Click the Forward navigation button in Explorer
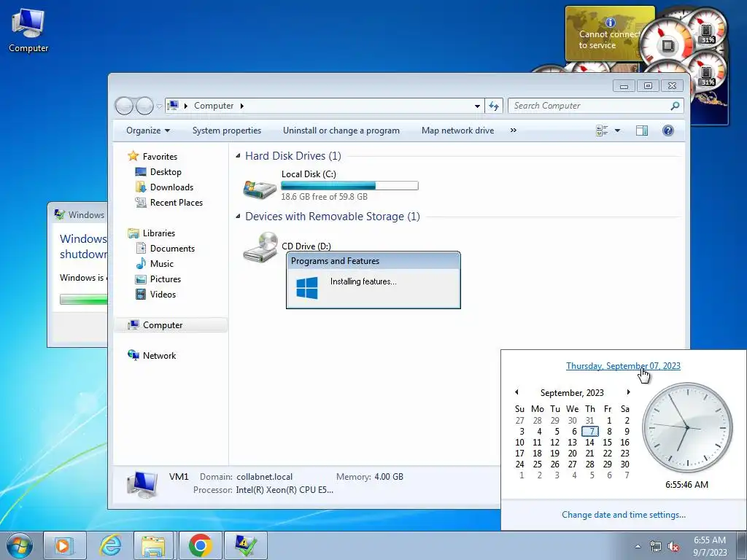This screenshot has width=747, height=560. point(144,106)
